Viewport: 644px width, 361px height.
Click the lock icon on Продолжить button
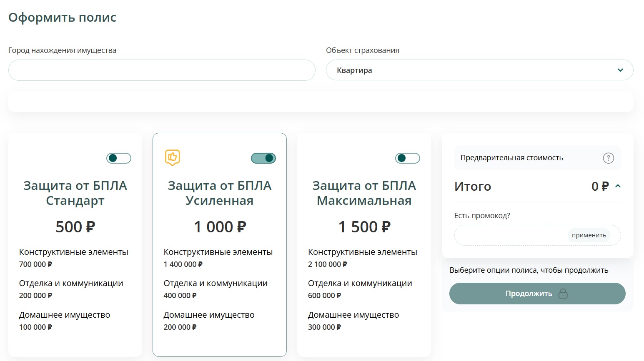[563, 294]
